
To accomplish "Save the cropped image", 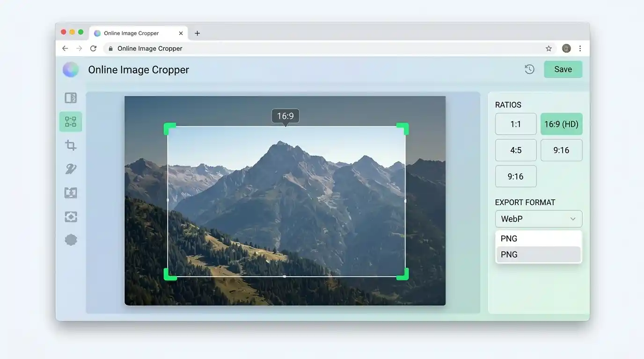I will (563, 69).
